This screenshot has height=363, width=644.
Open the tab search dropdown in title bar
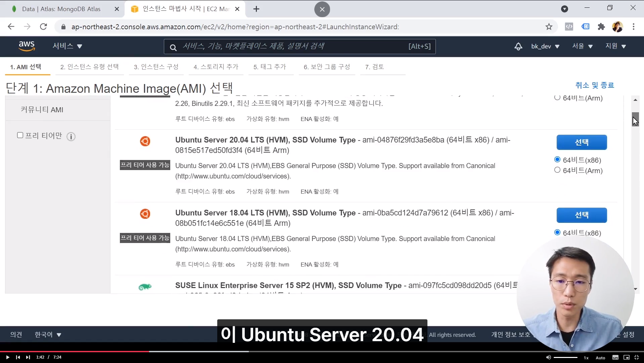pos(564,9)
